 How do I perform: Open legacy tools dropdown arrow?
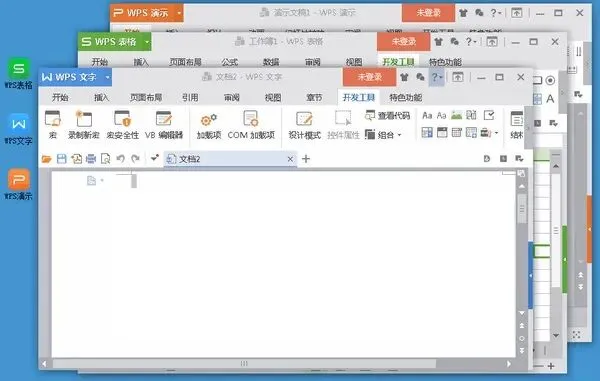click(x=497, y=133)
